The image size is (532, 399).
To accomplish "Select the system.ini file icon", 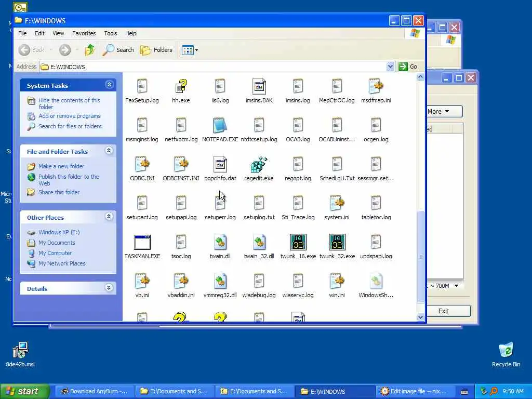I will 337,203.
